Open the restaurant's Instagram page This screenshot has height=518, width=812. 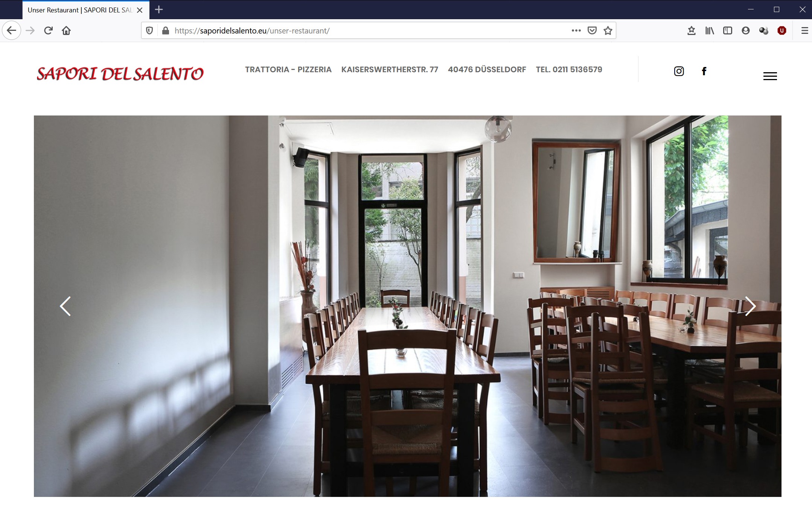679,71
